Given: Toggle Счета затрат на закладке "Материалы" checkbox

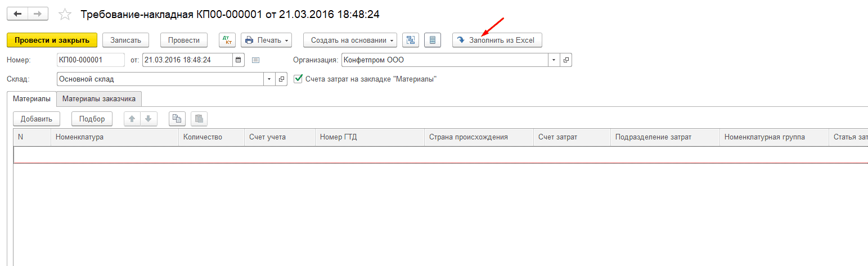Looking at the screenshot, I should 298,79.
